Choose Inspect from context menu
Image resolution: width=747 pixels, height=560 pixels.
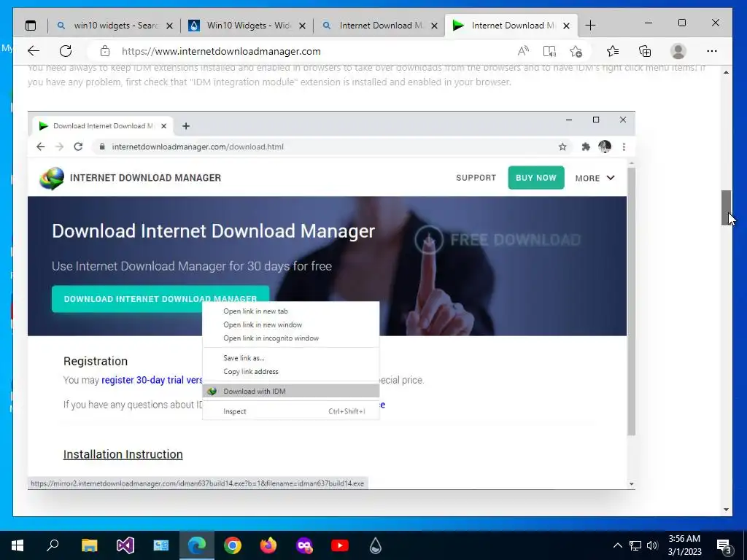click(291, 411)
